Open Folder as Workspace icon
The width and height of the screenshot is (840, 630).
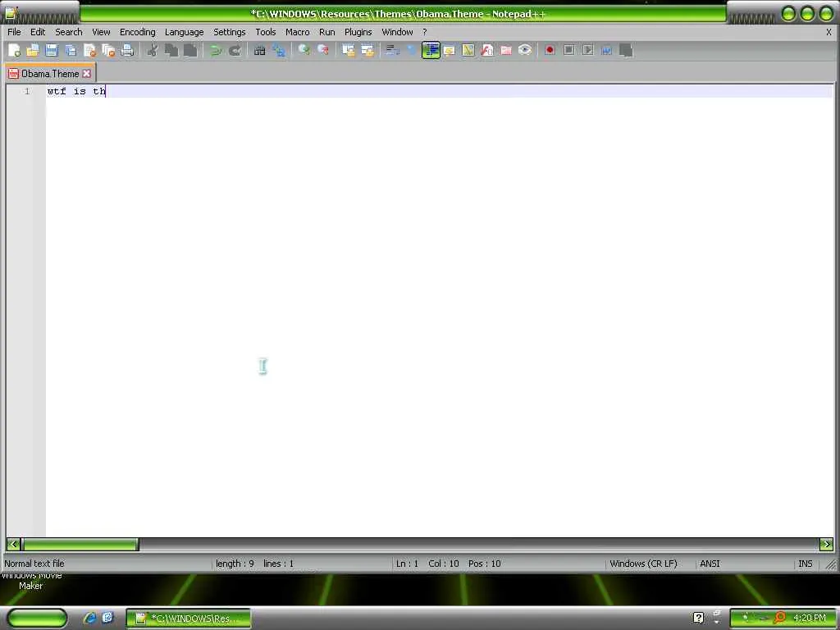(506, 50)
